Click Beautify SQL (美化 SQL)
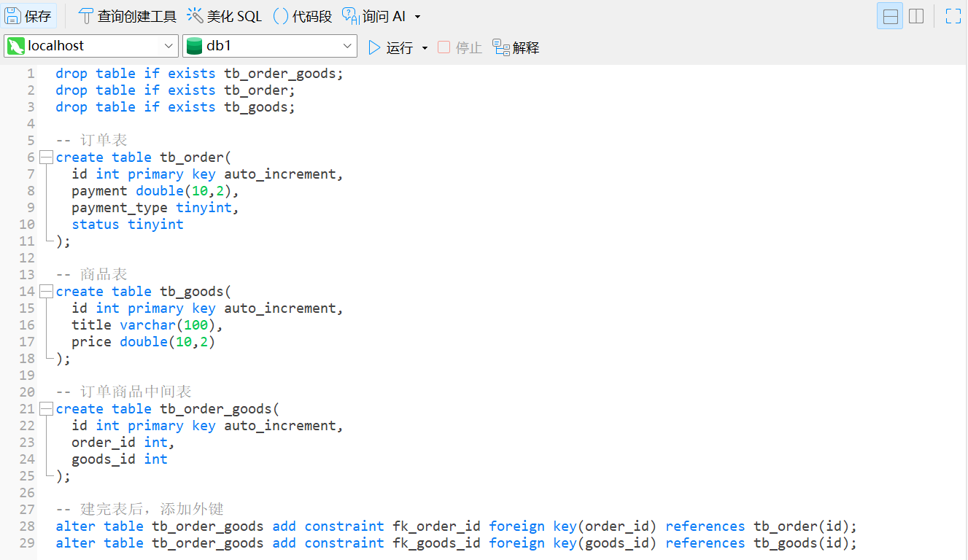The image size is (968, 560). pos(225,16)
